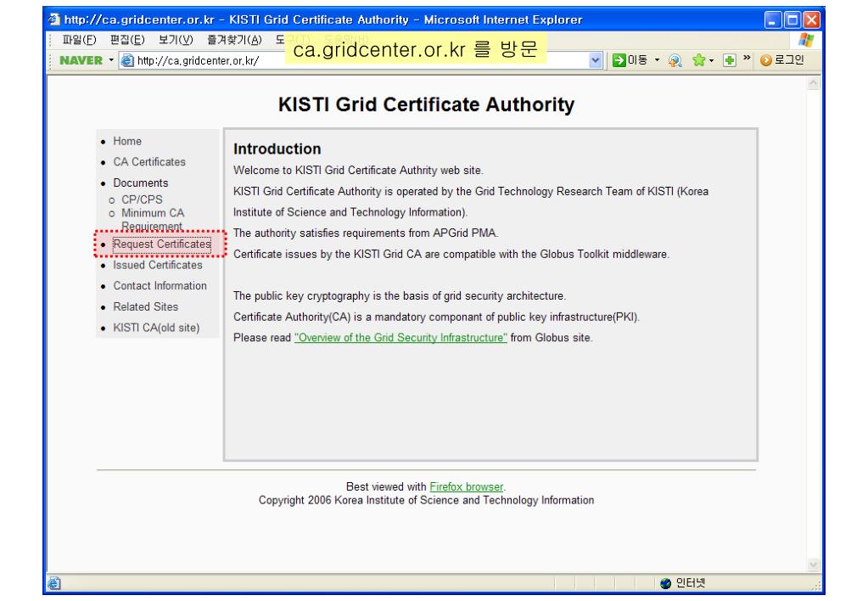Click the 인터넷 zone globe icon
Screen dimensions: 868x601
pos(666,582)
